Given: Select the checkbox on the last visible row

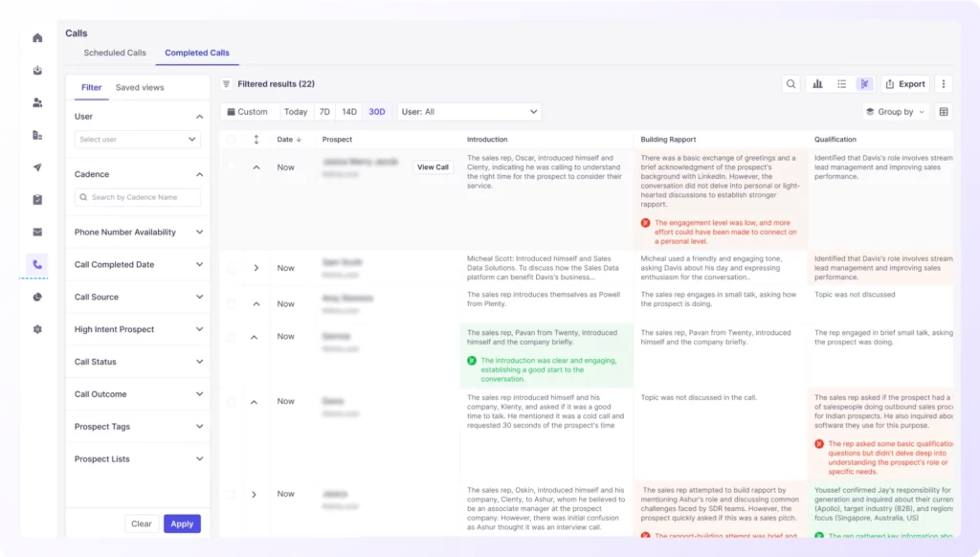Looking at the screenshot, I should click(231, 495).
